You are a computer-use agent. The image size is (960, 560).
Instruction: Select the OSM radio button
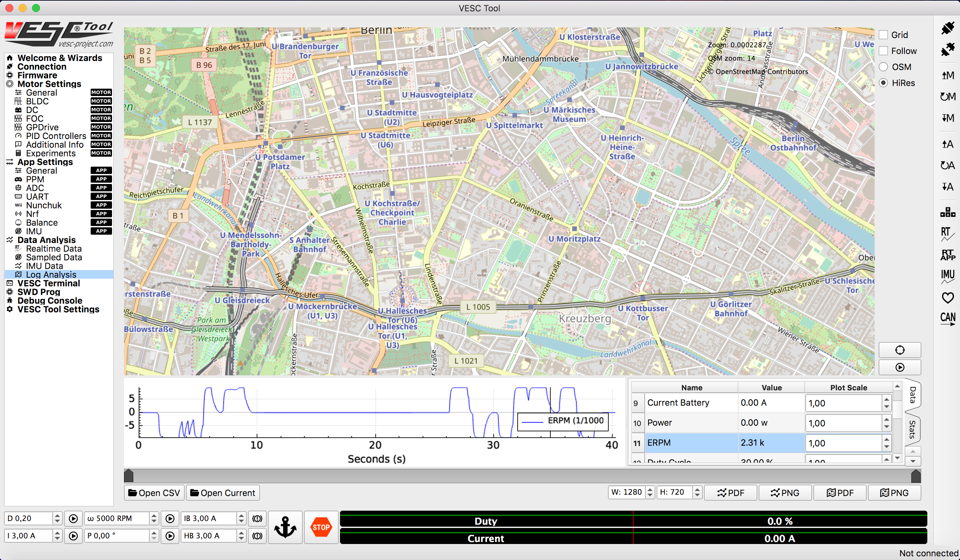click(883, 67)
